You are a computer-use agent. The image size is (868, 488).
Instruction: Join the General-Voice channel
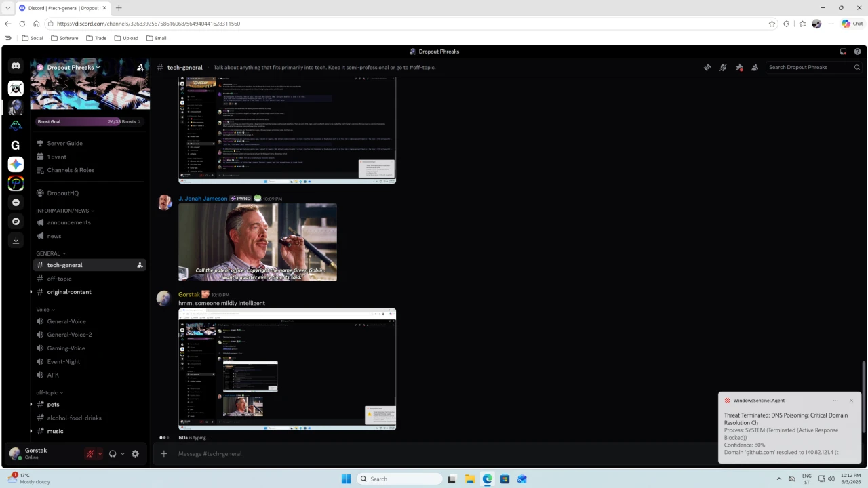(x=90, y=321)
